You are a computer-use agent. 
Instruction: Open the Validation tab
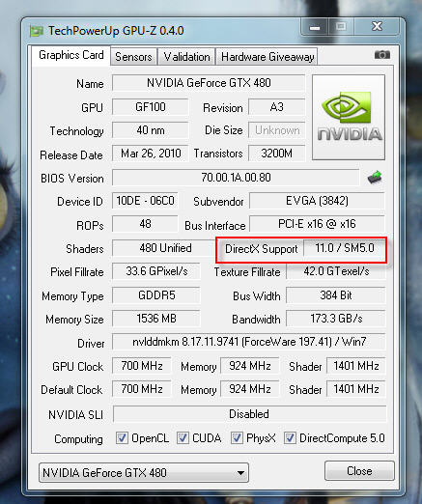(186, 57)
